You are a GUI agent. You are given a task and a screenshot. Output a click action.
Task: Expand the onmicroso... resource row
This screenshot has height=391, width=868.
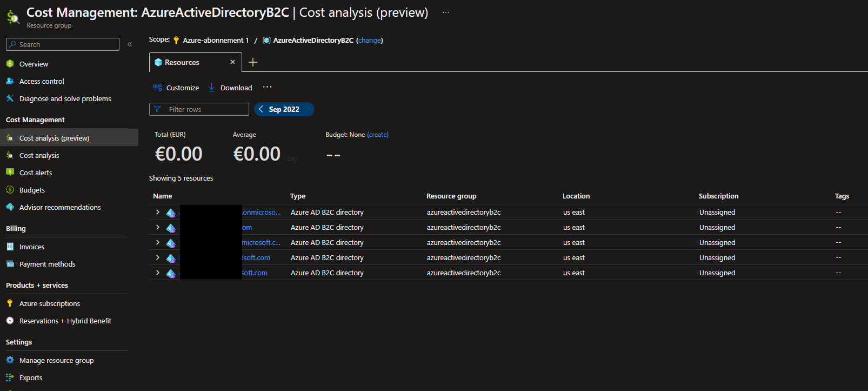158,212
